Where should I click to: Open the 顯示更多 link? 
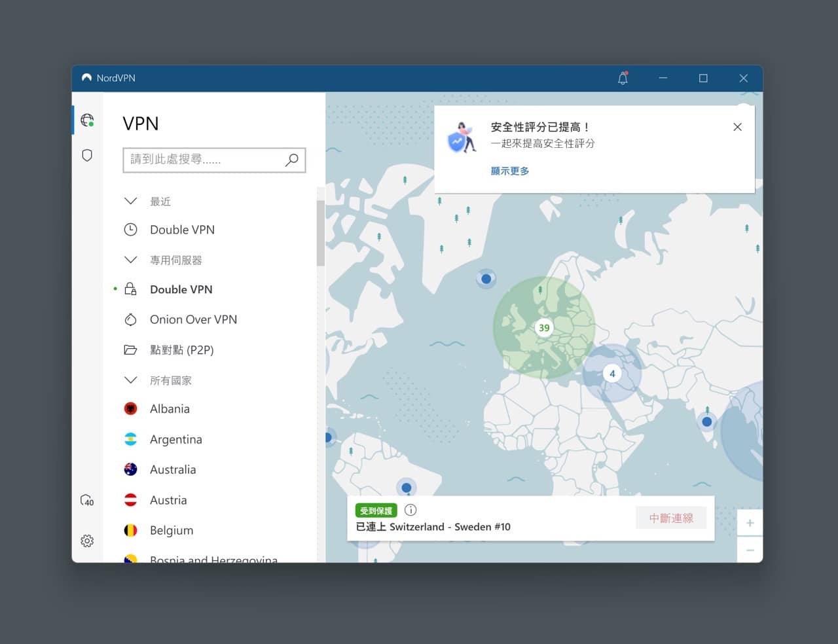[x=510, y=171]
